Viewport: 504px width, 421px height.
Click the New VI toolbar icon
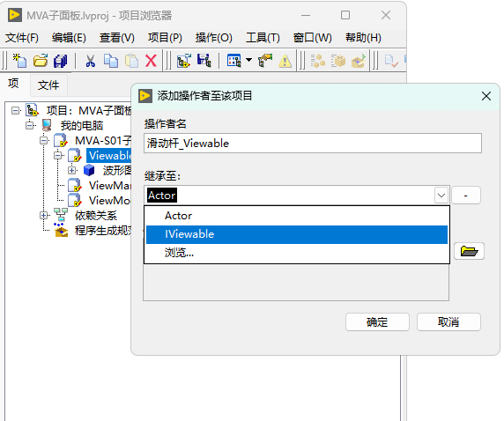click(19, 61)
